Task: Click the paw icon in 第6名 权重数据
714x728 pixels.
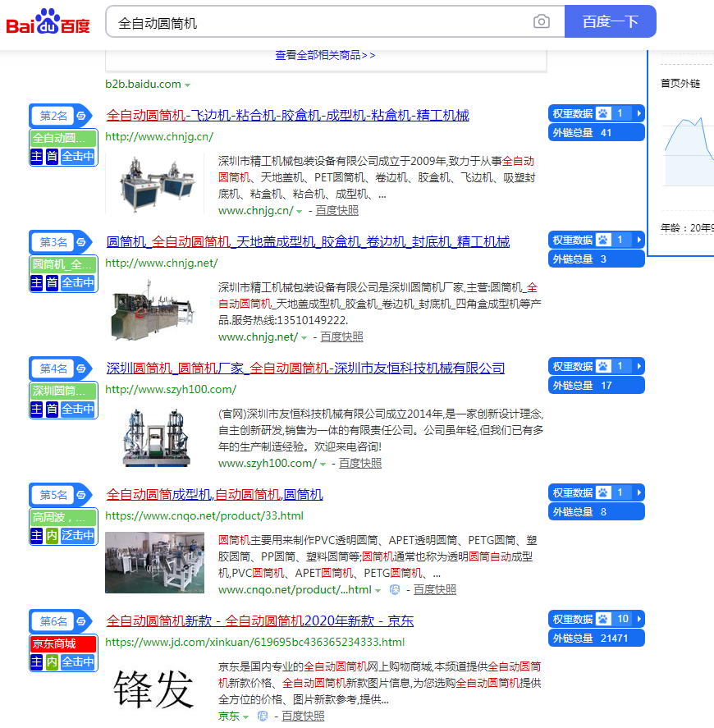Action: (x=603, y=619)
